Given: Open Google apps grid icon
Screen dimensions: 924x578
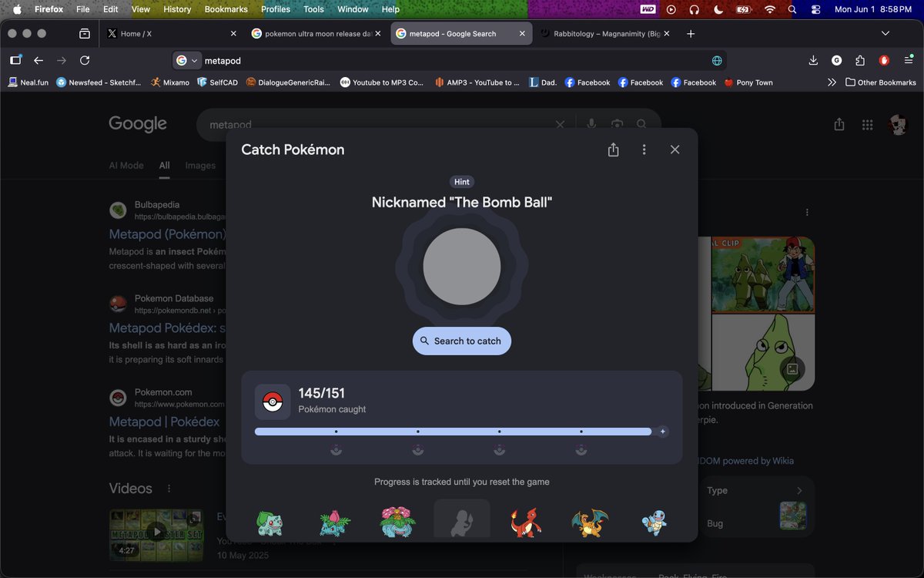Looking at the screenshot, I should (x=867, y=125).
